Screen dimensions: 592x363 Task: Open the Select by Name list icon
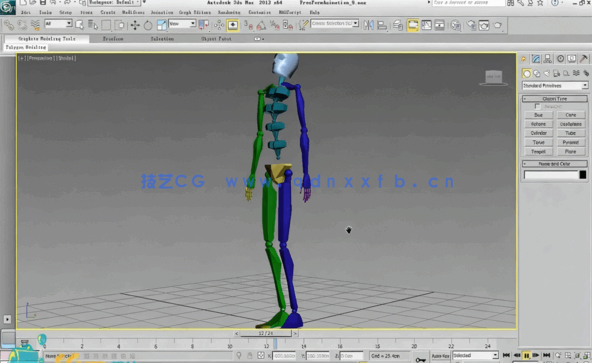(x=92, y=25)
